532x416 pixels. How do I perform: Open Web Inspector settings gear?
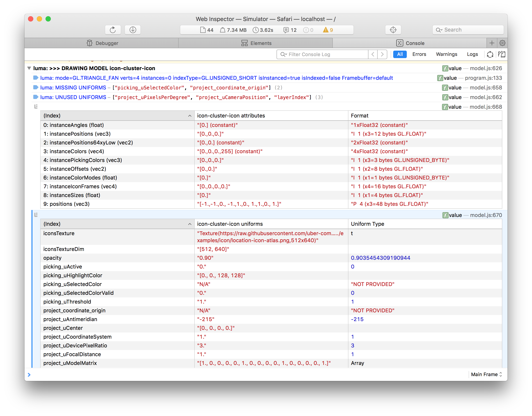tap(502, 43)
